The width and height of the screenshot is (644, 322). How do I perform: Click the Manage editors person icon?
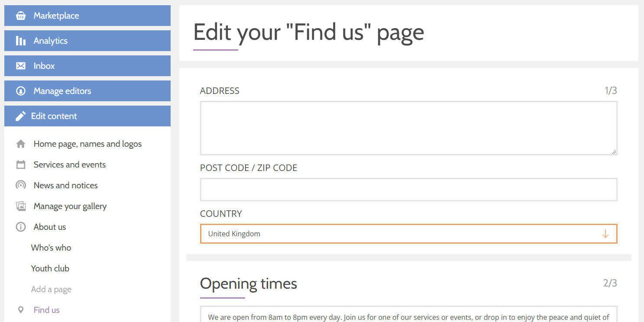pos(20,91)
